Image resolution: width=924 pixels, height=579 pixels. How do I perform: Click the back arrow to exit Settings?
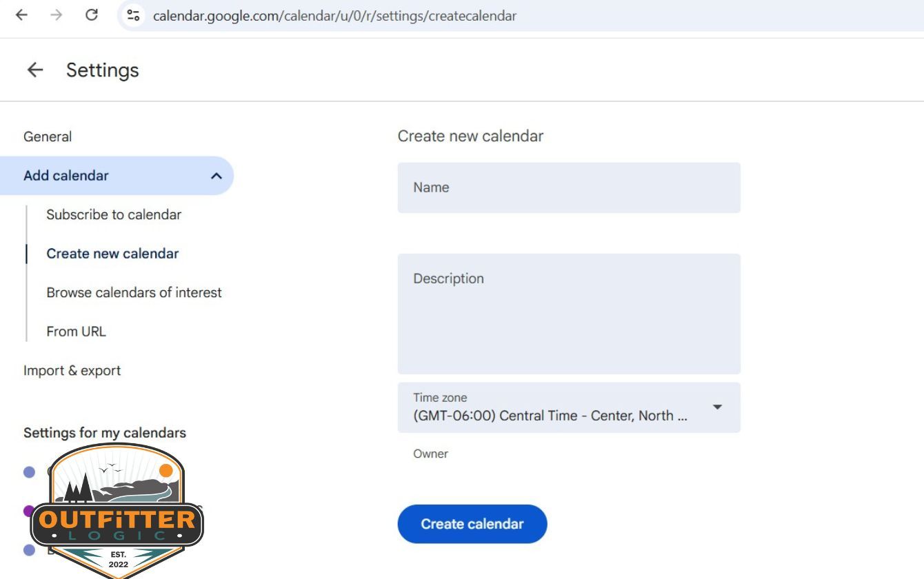click(34, 70)
